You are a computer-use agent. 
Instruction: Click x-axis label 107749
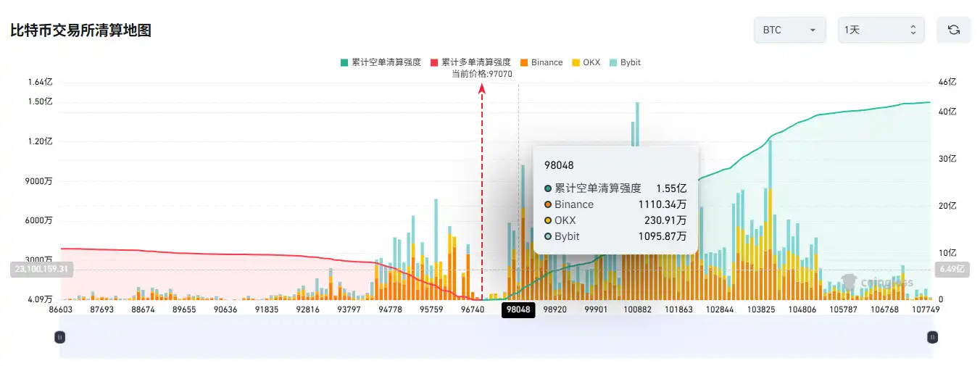[925, 309]
